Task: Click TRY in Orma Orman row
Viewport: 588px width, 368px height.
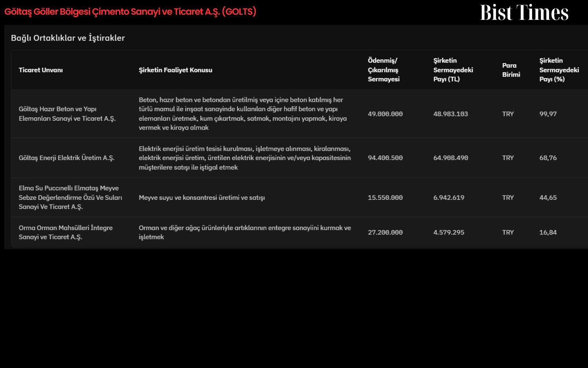Action: pos(508,233)
